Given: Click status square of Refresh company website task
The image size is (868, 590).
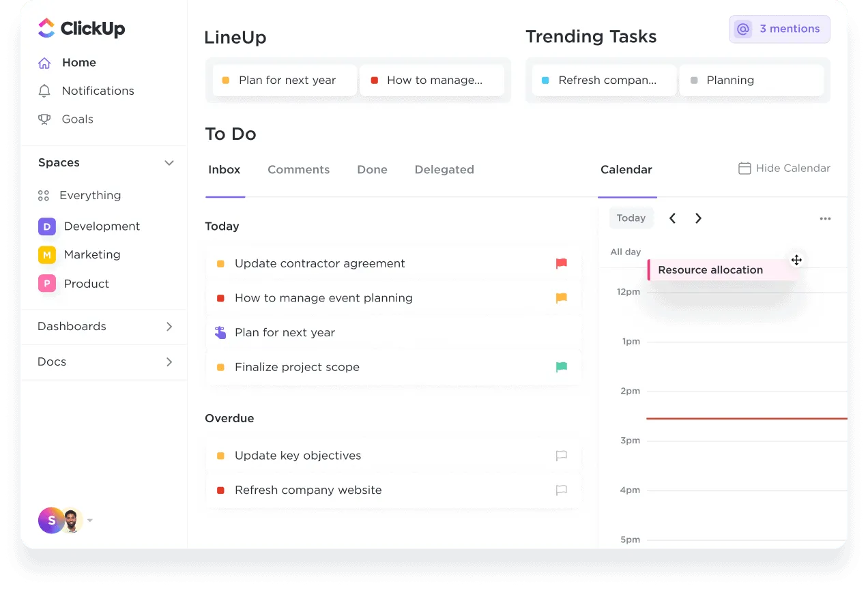Looking at the screenshot, I should tap(220, 490).
